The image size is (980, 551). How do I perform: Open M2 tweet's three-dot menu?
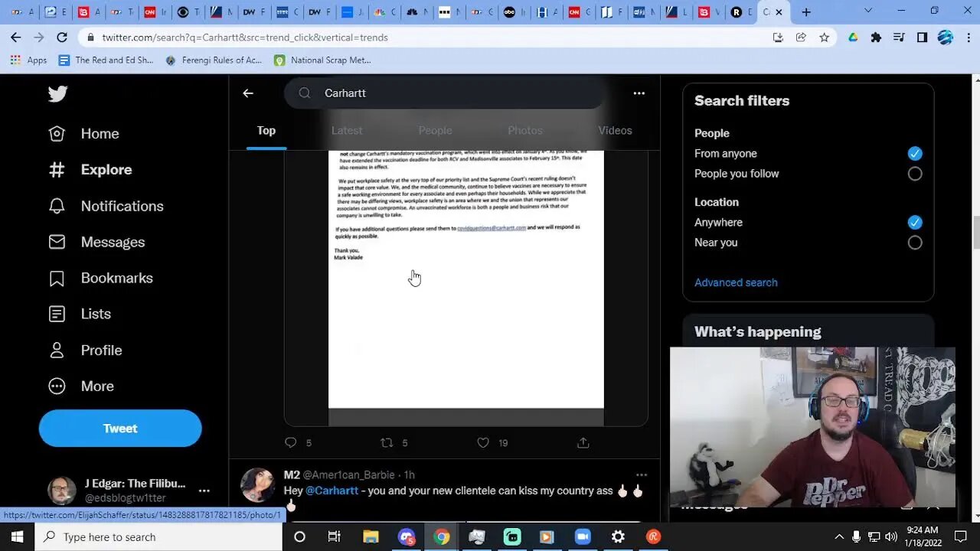[x=642, y=474]
